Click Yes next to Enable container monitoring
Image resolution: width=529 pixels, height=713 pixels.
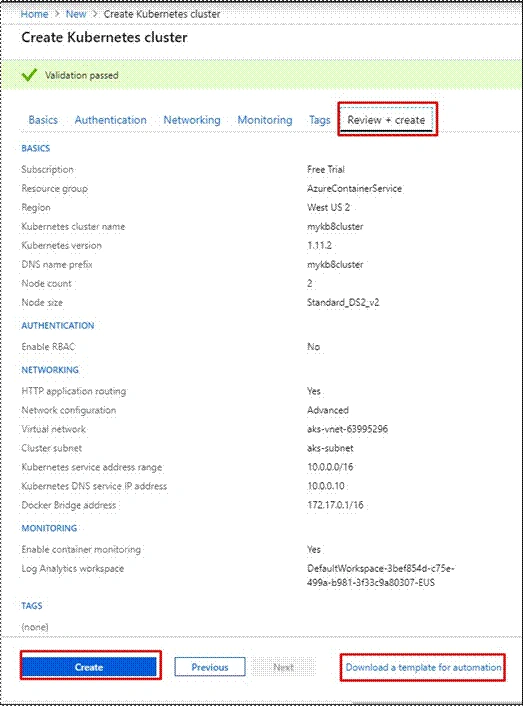tap(314, 550)
